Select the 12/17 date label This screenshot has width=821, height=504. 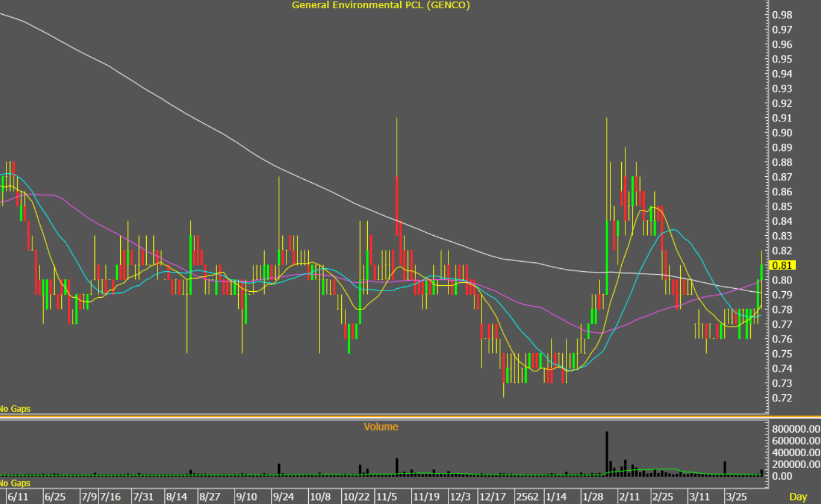[x=492, y=496]
